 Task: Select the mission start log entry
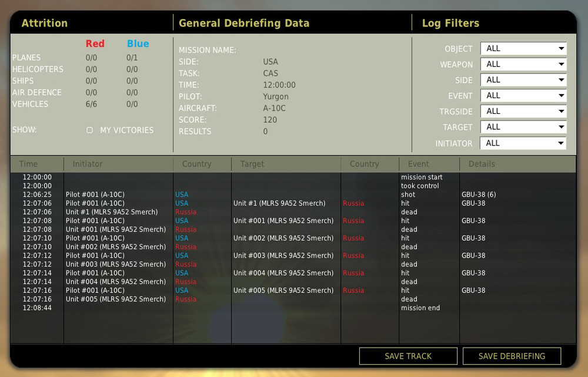pos(294,177)
